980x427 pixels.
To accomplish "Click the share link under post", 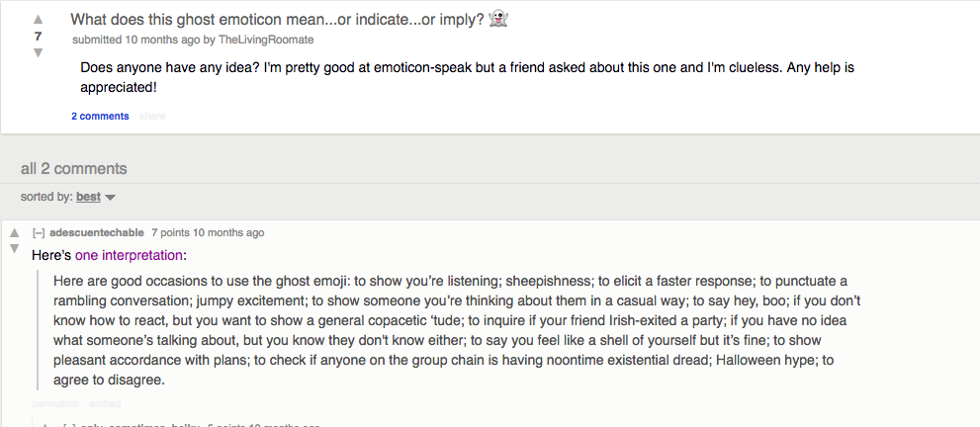I will pos(151,117).
